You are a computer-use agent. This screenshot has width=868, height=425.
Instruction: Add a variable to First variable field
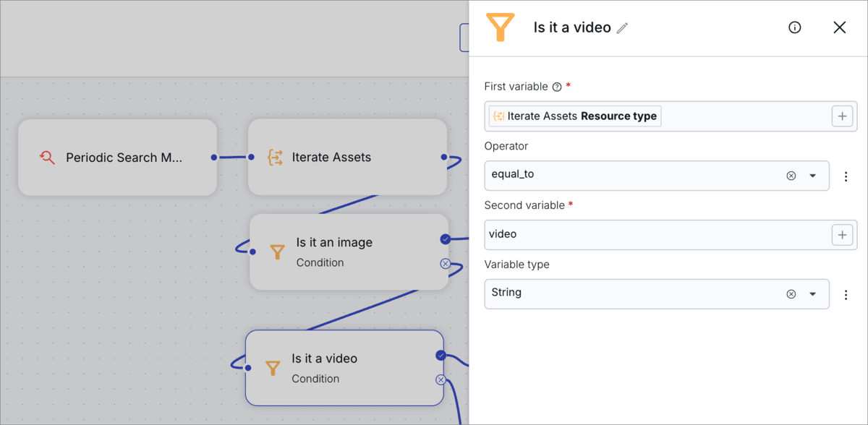(842, 116)
